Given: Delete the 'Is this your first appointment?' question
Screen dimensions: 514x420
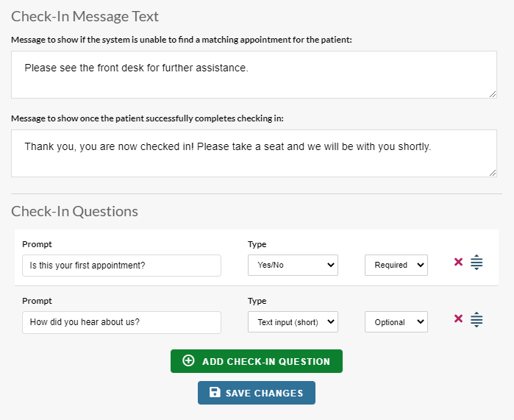Looking at the screenshot, I should point(458,262).
